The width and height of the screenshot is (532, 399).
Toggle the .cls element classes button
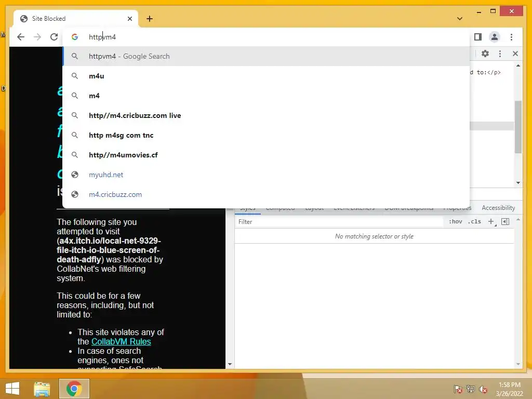point(474,221)
